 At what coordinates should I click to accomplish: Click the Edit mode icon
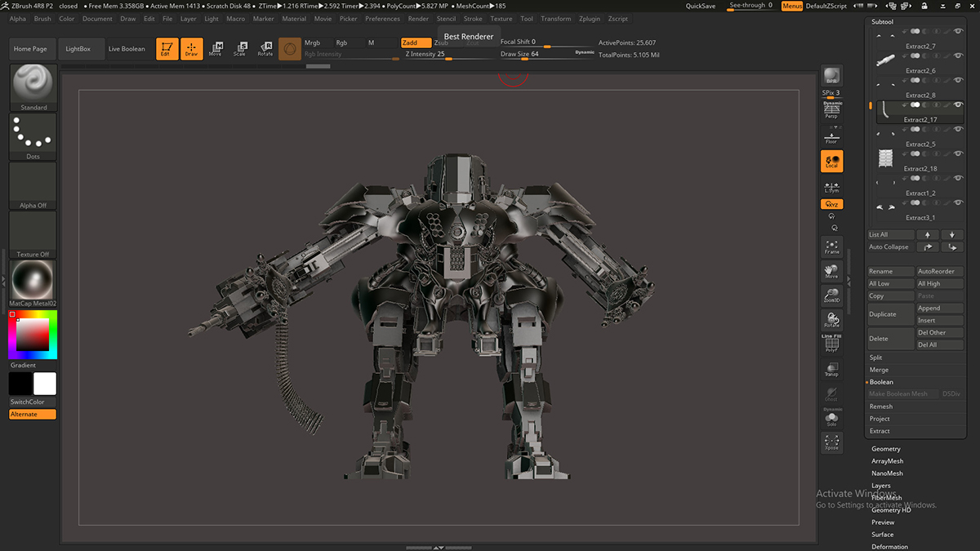167,49
